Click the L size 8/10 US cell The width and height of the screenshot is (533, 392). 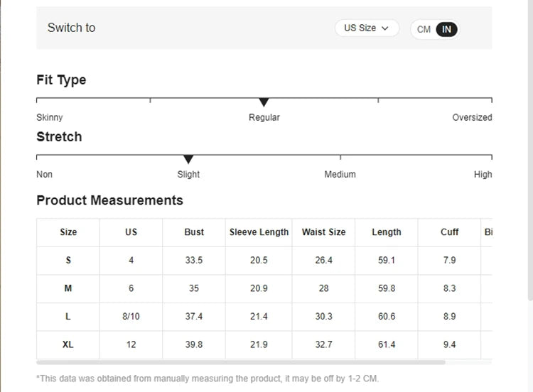pos(131,317)
